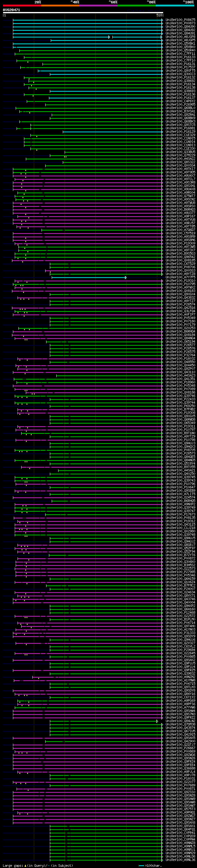Click the white query sequence bar
Image resolution: width=197 pixels, height=868 pixels.
pos(83,13)
